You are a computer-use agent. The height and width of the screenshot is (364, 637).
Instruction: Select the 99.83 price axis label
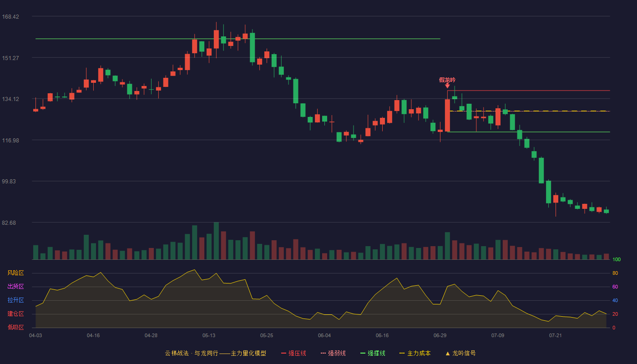tap(9, 181)
